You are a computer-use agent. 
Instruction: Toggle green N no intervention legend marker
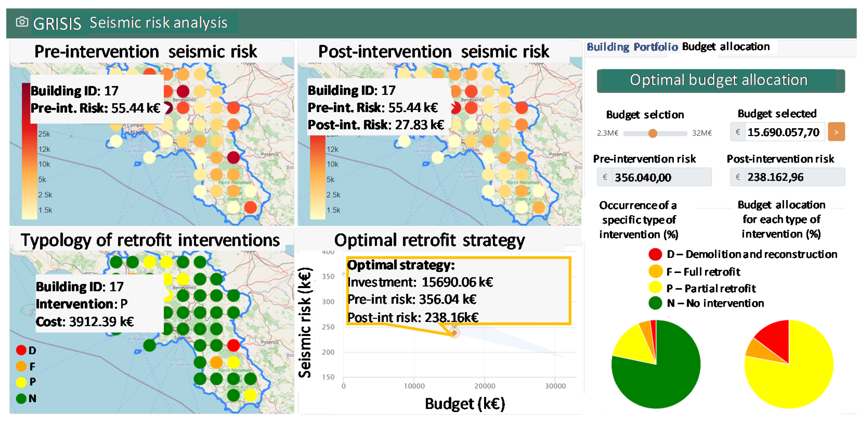(x=655, y=303)
